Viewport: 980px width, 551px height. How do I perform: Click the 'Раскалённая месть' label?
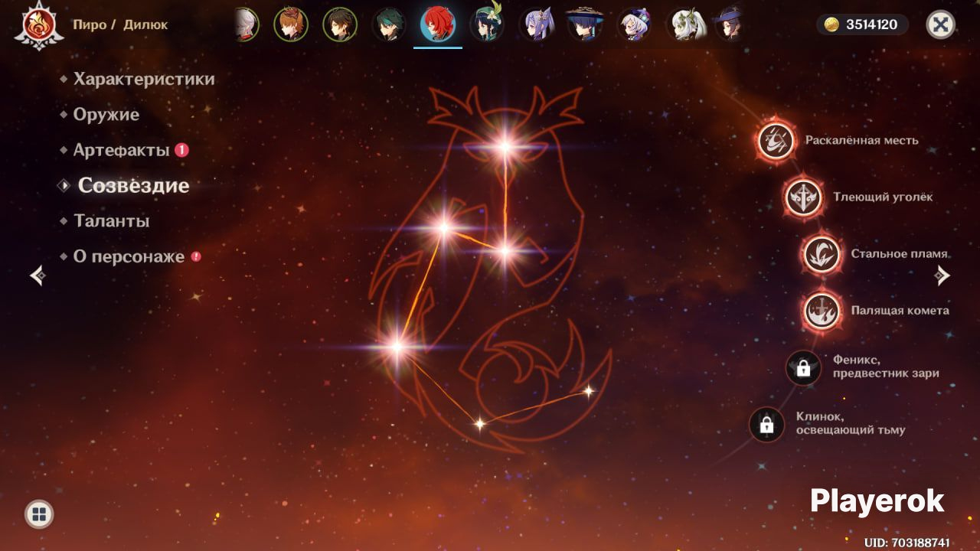pos(862,141)
